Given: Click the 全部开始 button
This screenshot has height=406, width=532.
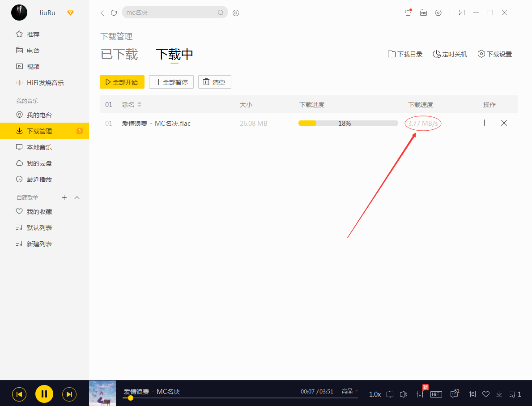Looking at the screenshot, I should [122, 82].
